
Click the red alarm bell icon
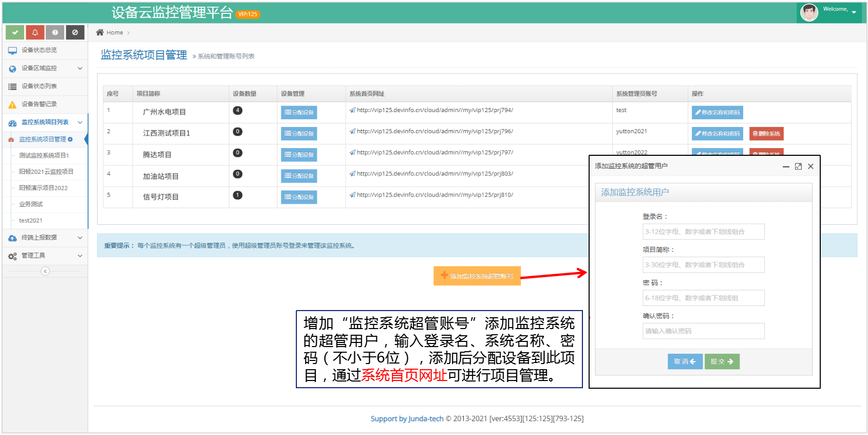35,32
